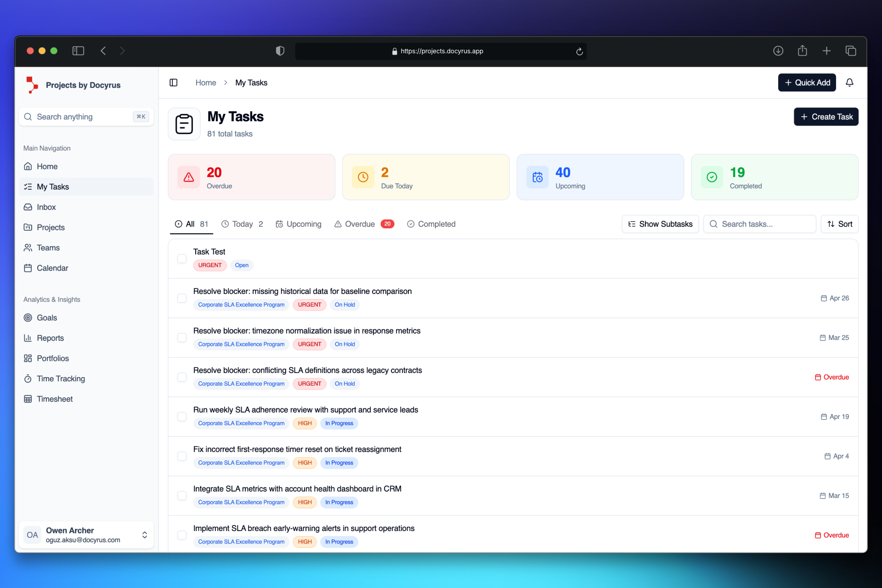
Task: Click the notifications bell icon
Action: point(849,83)
